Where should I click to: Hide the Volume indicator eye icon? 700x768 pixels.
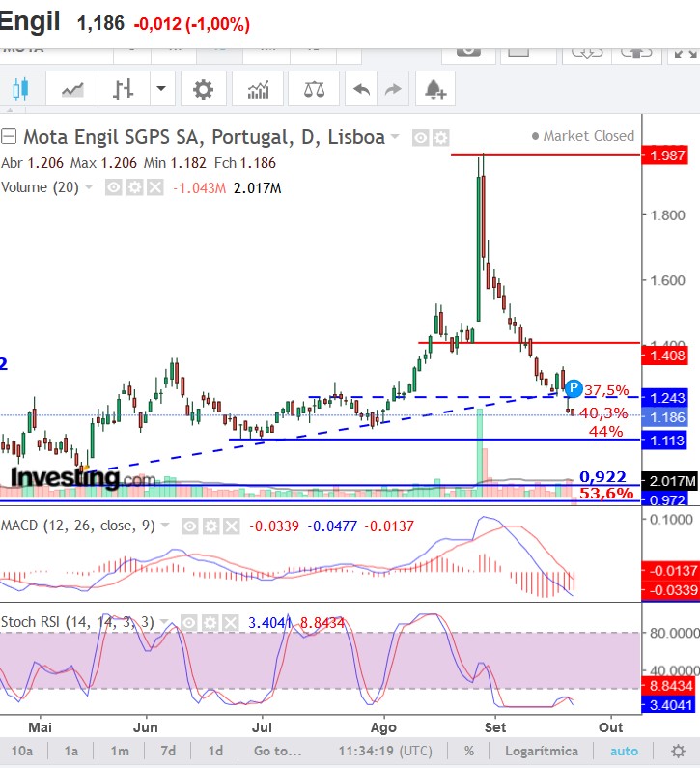coord(113,187)
